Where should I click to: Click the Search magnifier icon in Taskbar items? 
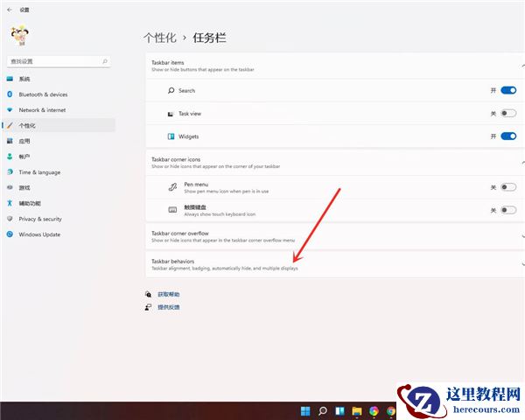tap(171, 90)
